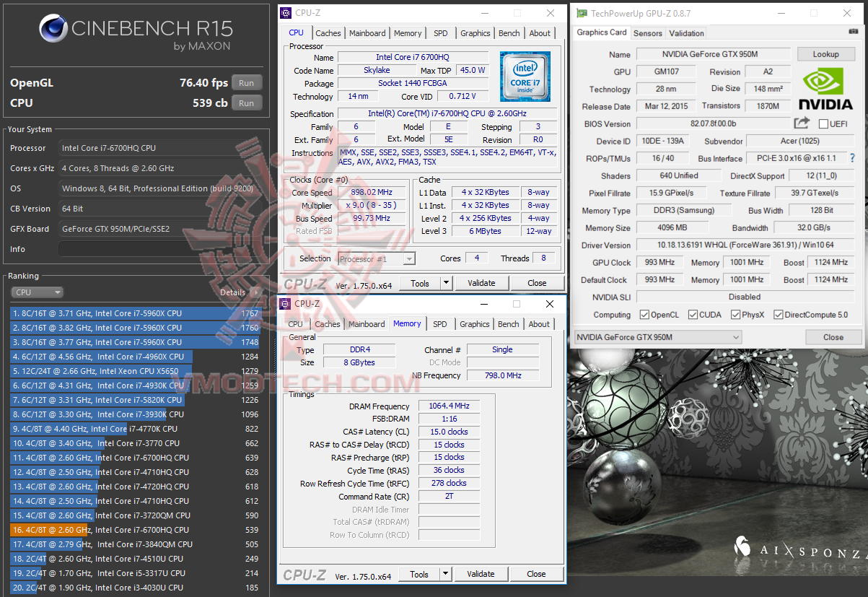
Task: Click the Close button in GPU-Z
Action: point(833,337)
